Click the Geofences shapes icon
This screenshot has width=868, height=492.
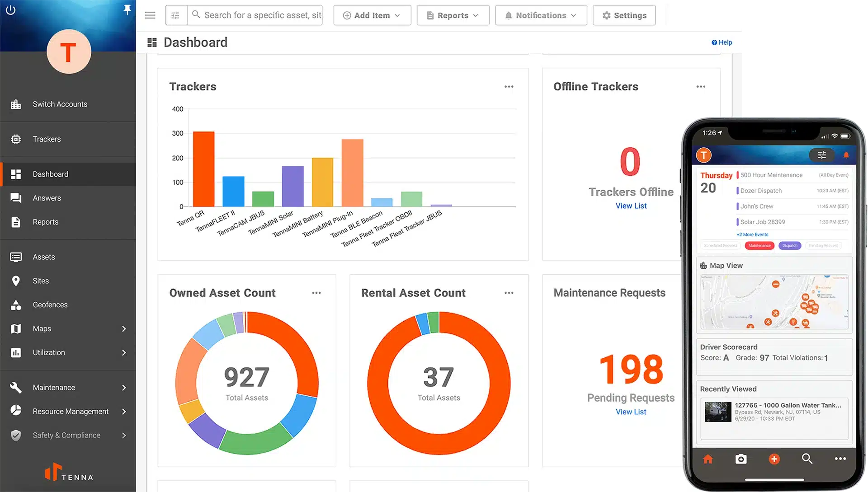16,305
